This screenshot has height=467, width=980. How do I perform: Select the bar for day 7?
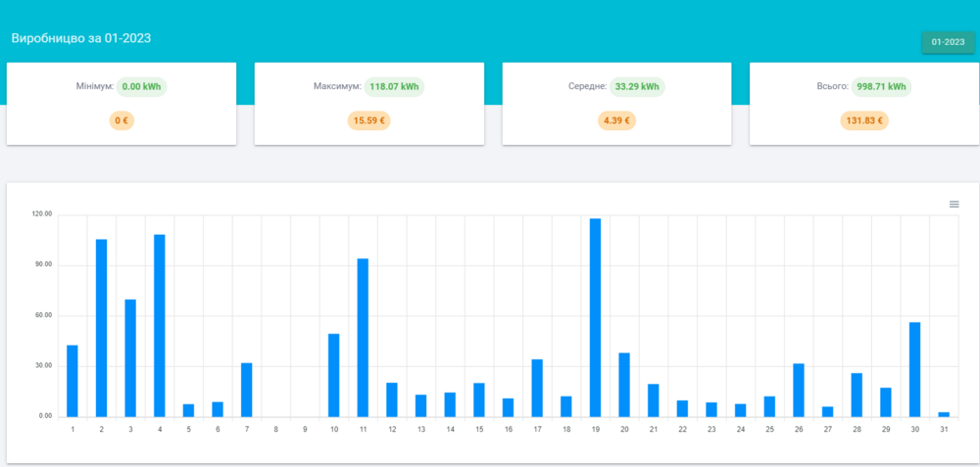pyautogui.click(x=247, y=390)
